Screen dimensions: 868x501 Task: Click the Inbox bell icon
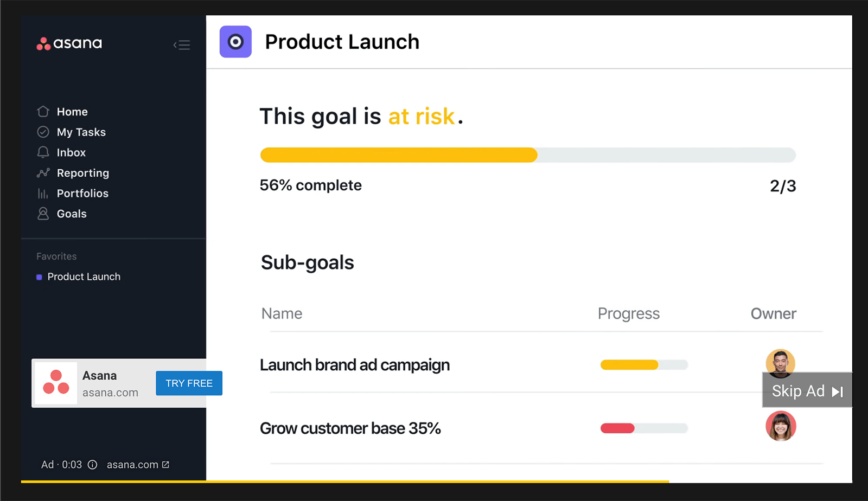(x=43, y=152)
